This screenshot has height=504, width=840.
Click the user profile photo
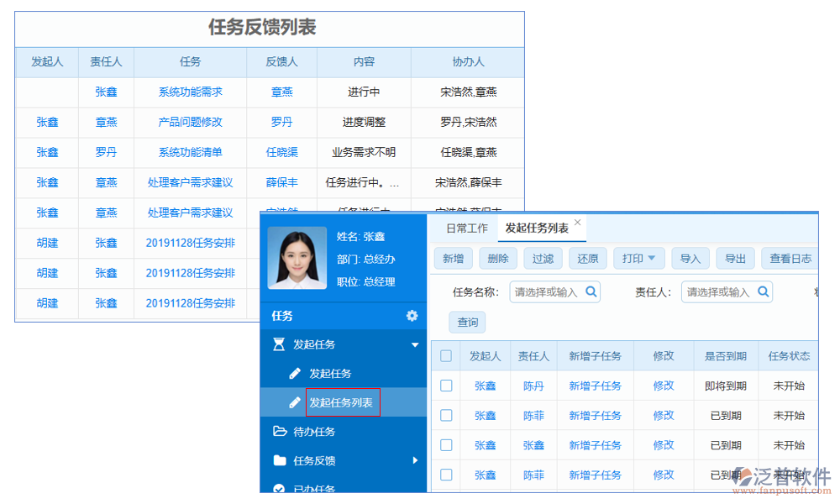pyautogui.click(x=297, y=258)
